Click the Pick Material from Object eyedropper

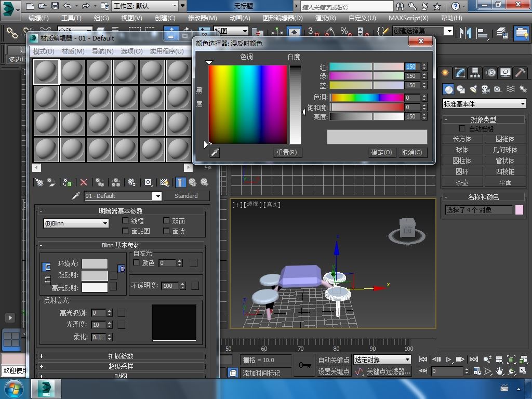click(76, 196)
